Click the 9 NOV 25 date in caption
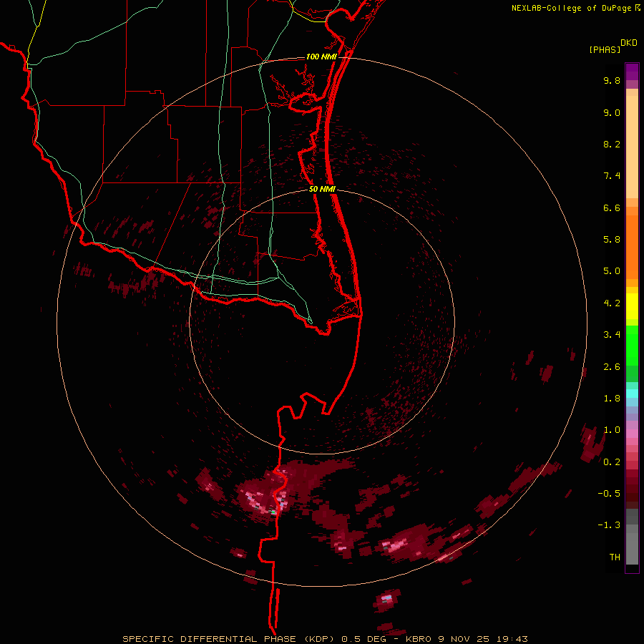The width and height of the screenshot is (644, 644). point(464,639)
